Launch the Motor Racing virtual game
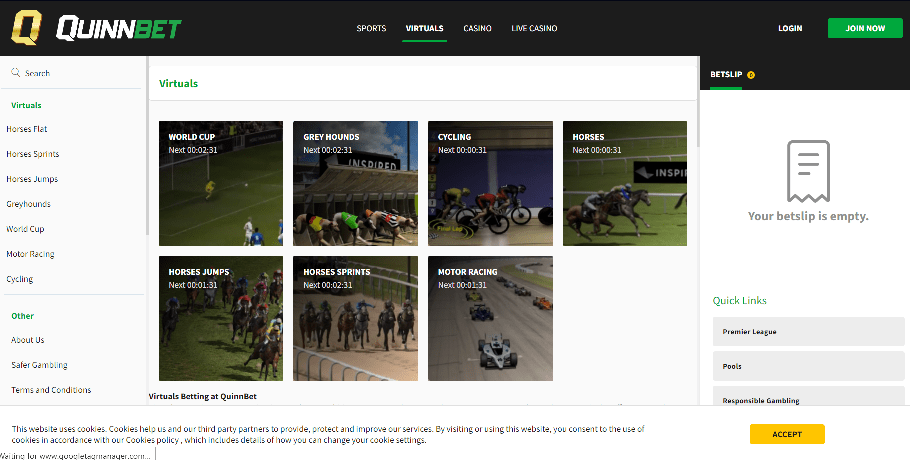 pos(490,318)
